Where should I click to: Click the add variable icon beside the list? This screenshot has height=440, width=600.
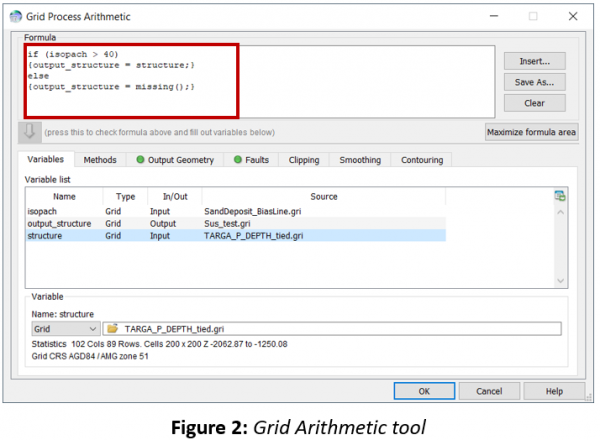point(560,196)
